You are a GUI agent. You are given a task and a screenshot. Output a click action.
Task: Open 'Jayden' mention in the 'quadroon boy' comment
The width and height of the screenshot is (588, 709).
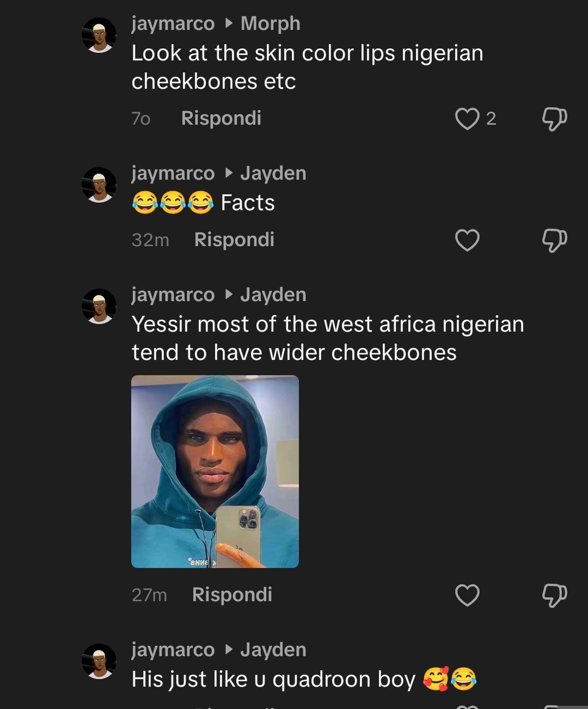pos(273,650)
